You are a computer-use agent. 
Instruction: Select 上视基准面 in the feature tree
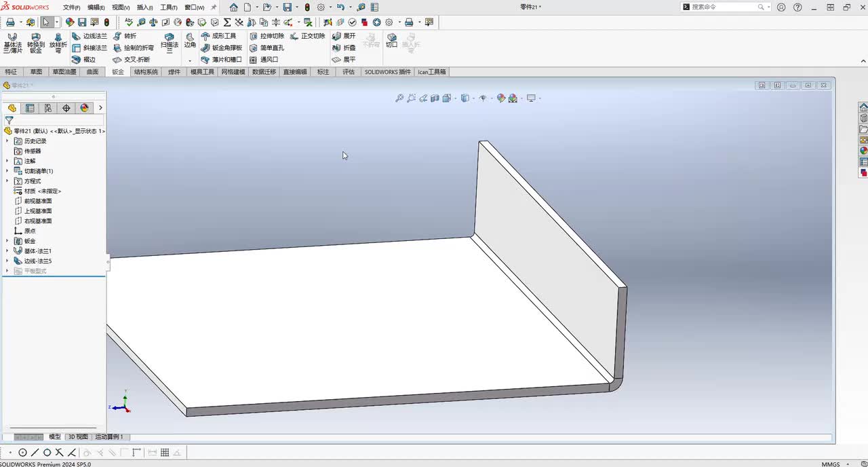click(33, 211)
